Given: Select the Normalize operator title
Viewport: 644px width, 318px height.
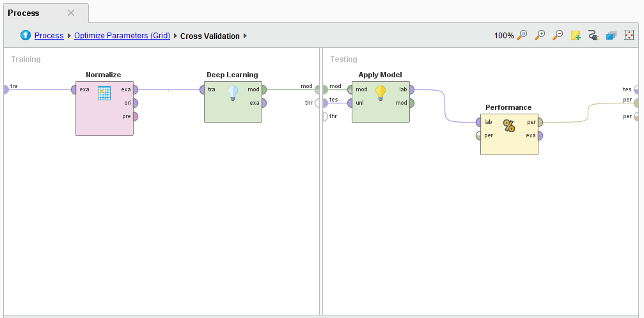Looking at the screenshot, I should (x=104, y=75).
